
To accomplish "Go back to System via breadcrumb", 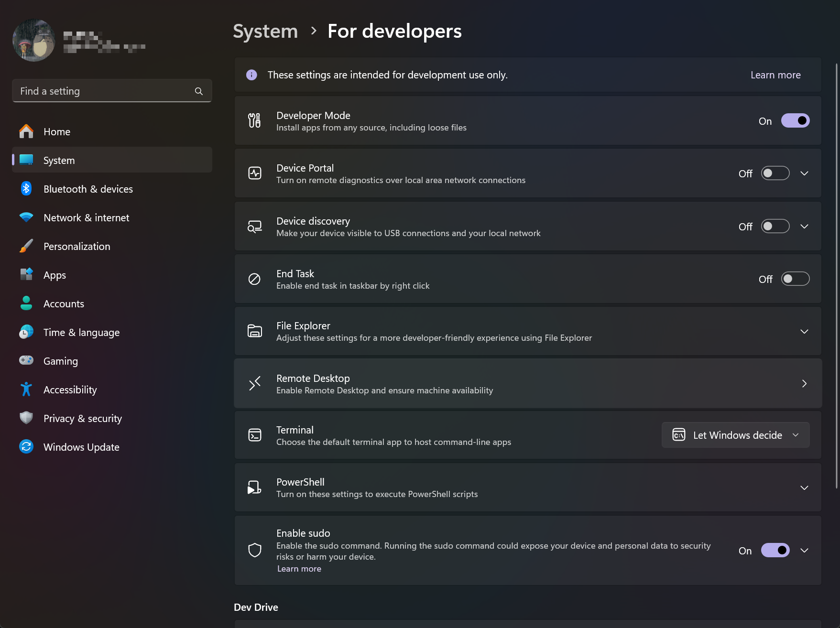I will click(x=265, y=32).
